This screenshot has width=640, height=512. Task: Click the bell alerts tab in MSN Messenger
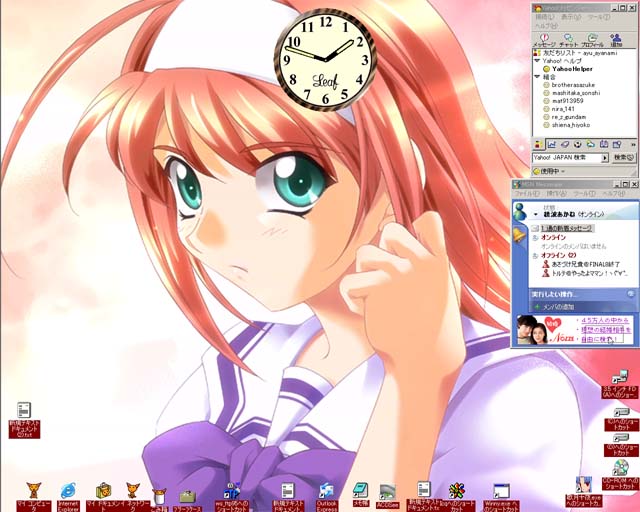520,235
